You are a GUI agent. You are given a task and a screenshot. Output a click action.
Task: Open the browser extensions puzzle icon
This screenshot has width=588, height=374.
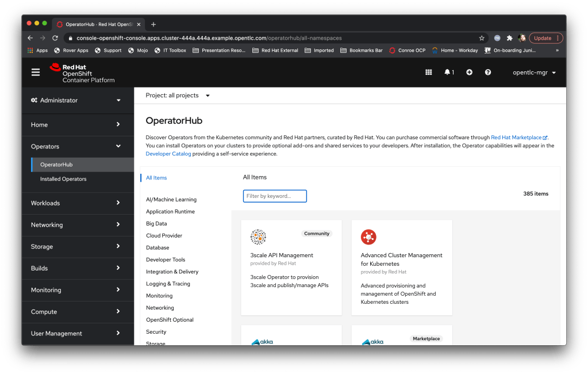click(509, 38)
